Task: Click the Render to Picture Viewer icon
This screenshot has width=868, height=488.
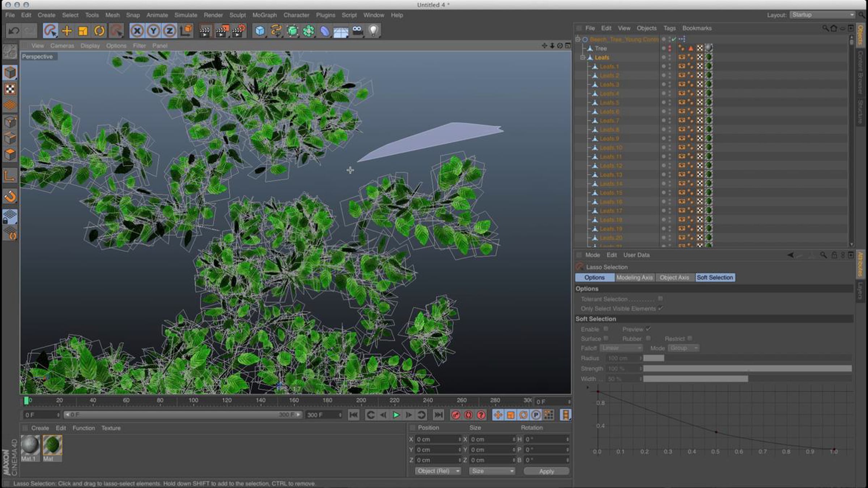Action: (222, 31)
